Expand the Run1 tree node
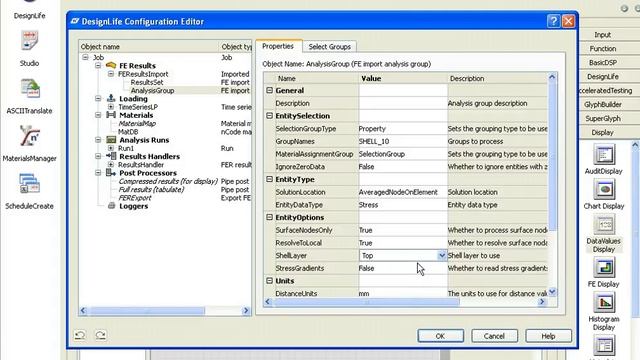The height and width of the screenshot is (360, 640). coord(111,148)
